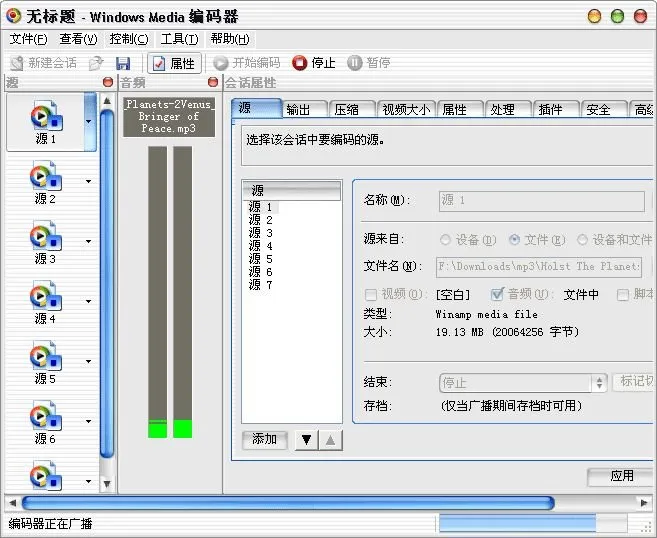Image resolution: width=657 pixels, height=538 pixels.
Task: Select the 设备(D) radio button
Action: tap(445, 240)
